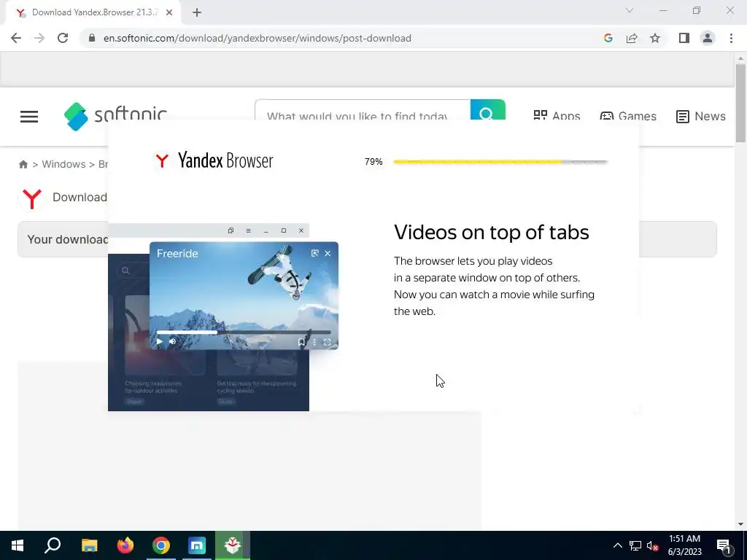This screenshot has height=560, width=747.
Task: Close the Download Yandex.Browser tab
Action: point(169,13)
